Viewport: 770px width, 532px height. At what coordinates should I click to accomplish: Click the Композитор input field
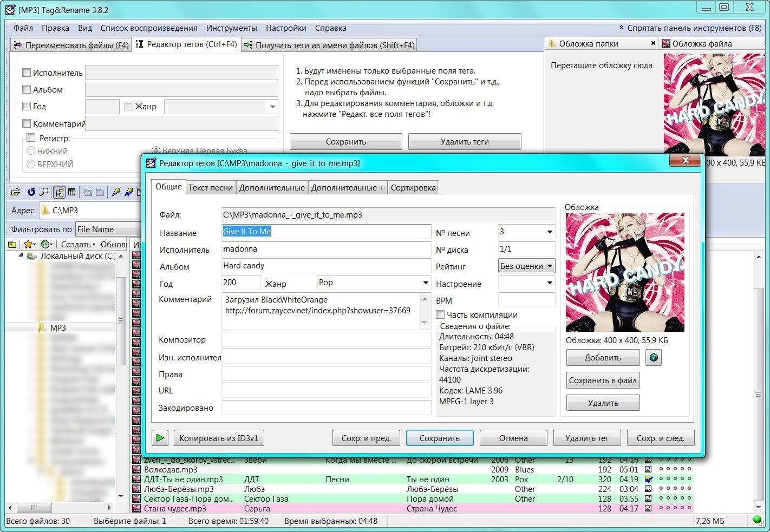[x=326, y=340]
